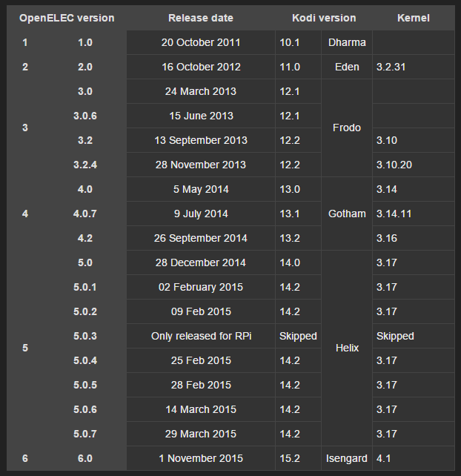Image resolution: width=461 pixels, height=476 pixels.
Task: Select the Eden codename cell
Action: click(x=347, y=67)
